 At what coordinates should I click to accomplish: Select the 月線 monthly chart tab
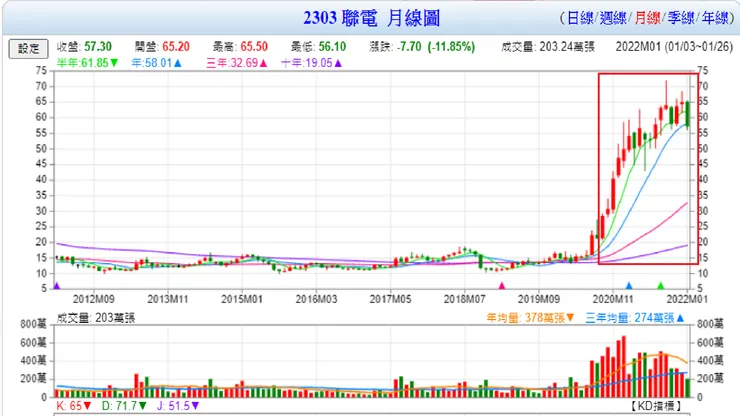pyautogui.click(x=648, y=18)
